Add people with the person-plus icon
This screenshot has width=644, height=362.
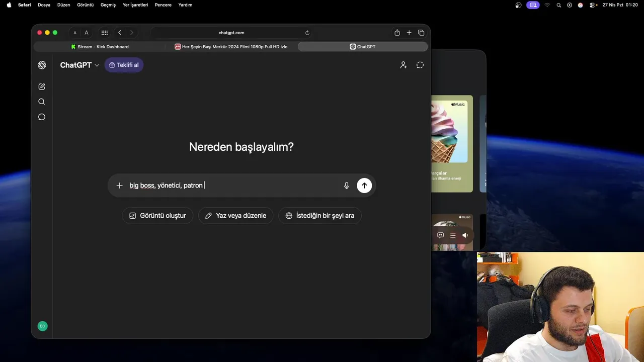click(x=404, y=65)
